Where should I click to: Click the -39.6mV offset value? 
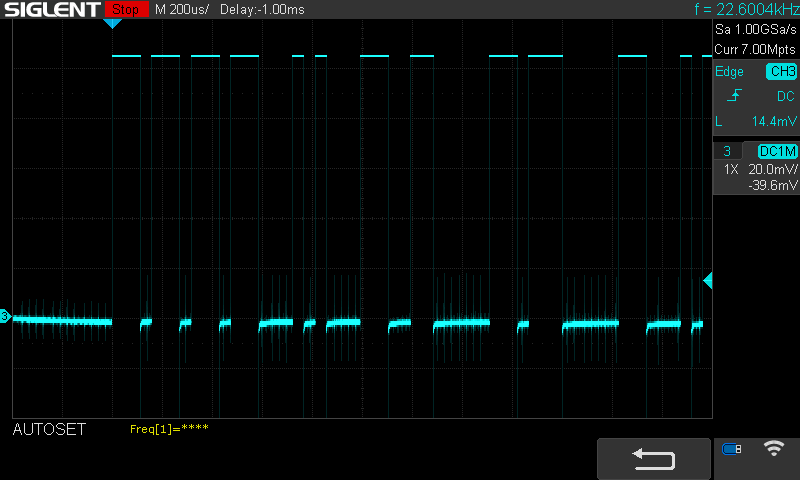point(773,185)
